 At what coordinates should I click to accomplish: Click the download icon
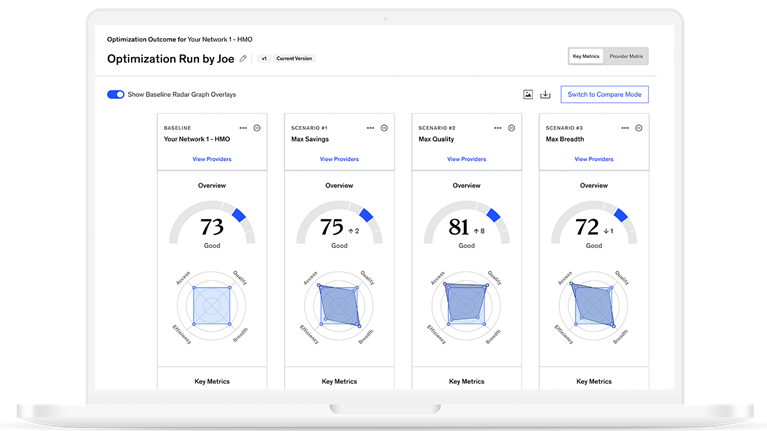[545, 95]
